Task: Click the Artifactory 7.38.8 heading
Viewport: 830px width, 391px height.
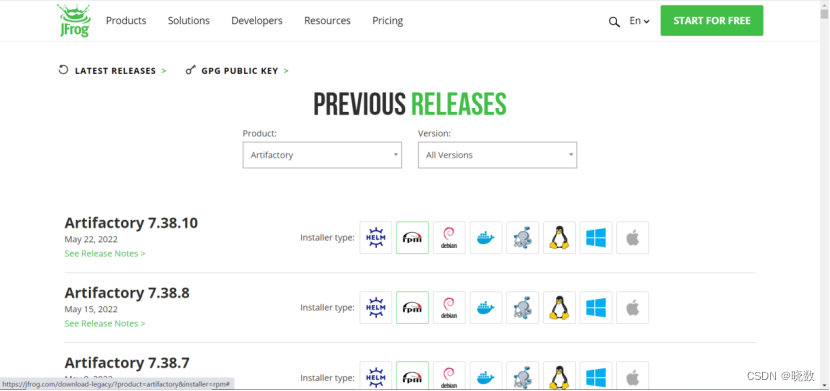Action: pyautogui.click(x=127, y=293)
